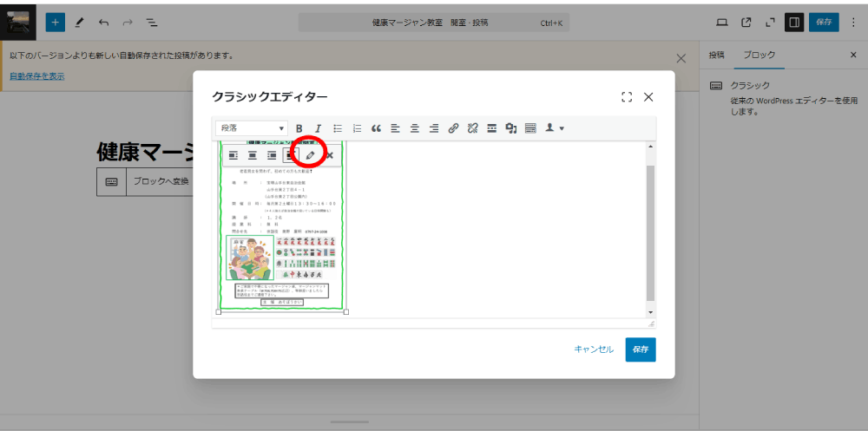Toggle fullscreen for the classic editor dialog
868x431 pixels.
627,97
